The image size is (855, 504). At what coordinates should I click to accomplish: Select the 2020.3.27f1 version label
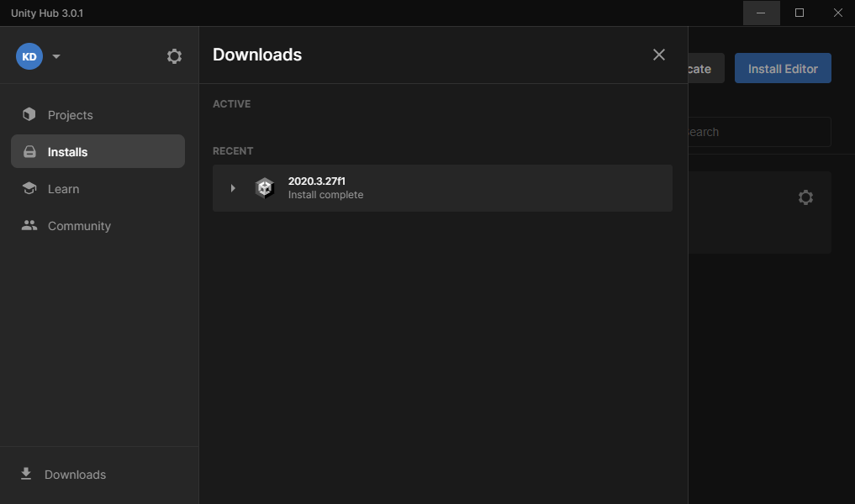tap(316, 181)
